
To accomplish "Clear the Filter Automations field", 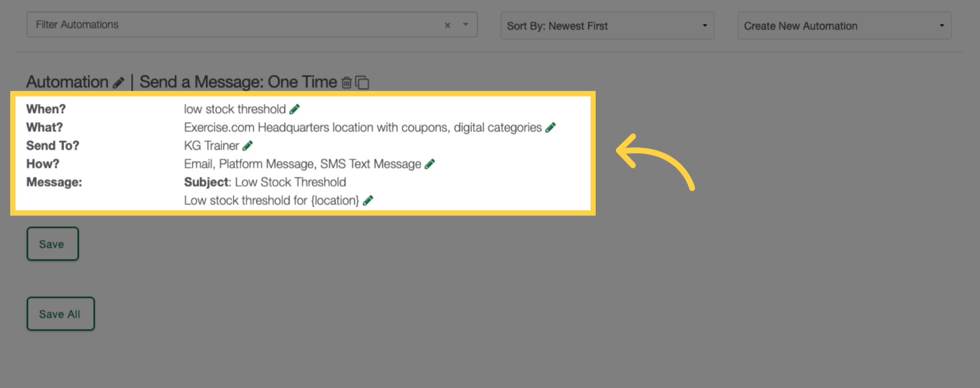I will 448,25.
